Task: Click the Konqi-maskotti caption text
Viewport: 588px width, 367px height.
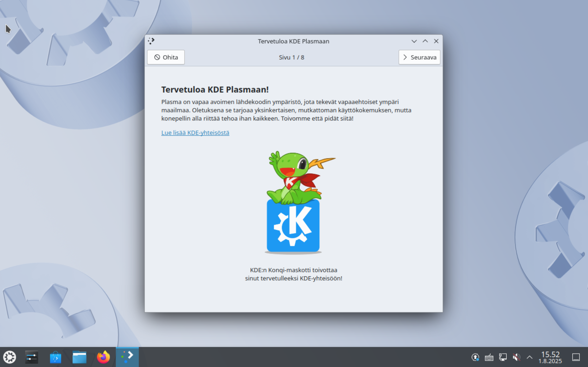Action: coord(293,274)
